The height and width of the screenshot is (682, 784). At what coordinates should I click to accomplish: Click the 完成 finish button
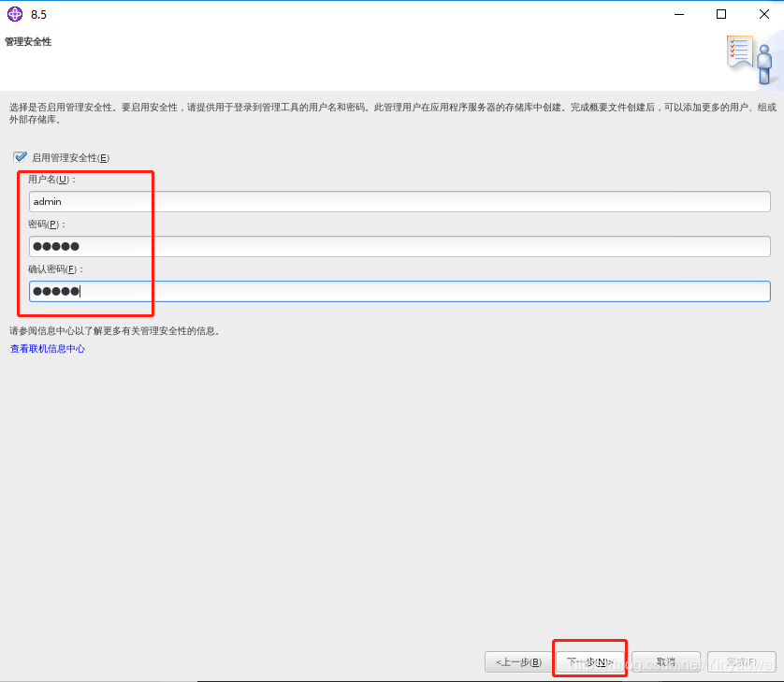(742, 662)
